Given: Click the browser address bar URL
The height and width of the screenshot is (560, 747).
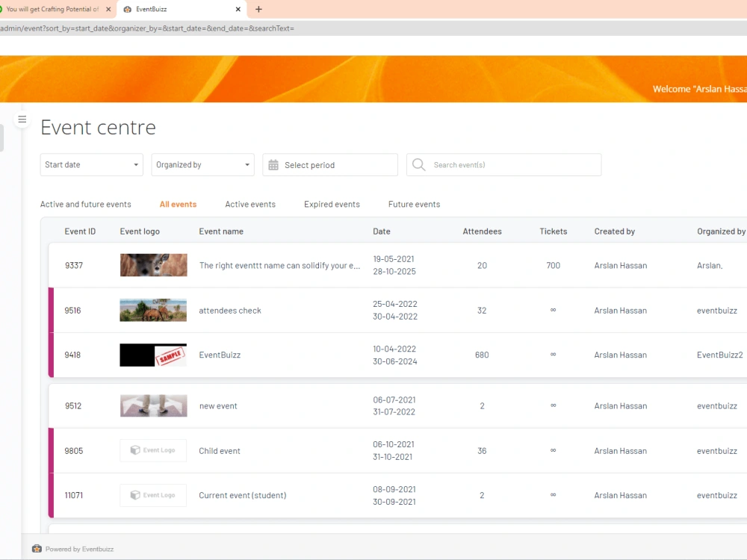Looking at the screenshot, I should (x=146, y=28).
